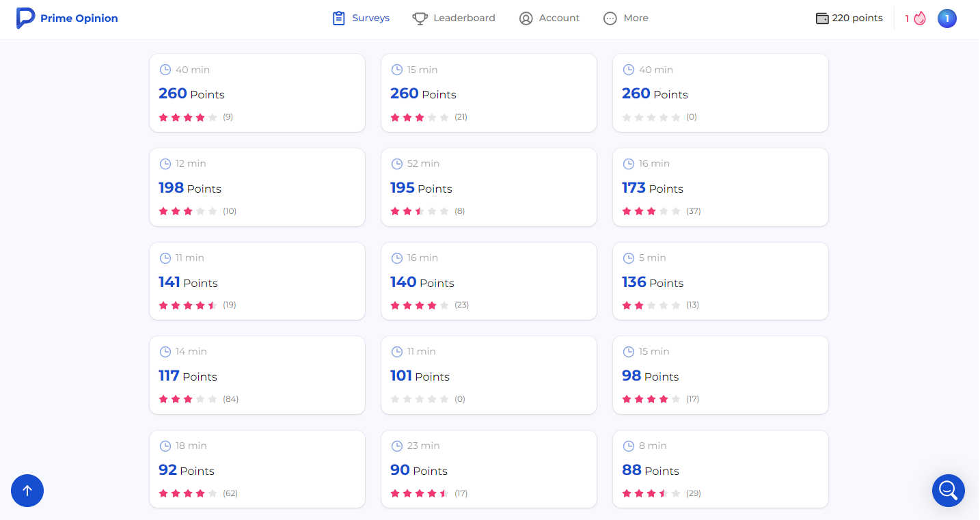Click the star rating on 141 Points survey
This screenshot has width=980, height=520.
(x=188, y=305)
